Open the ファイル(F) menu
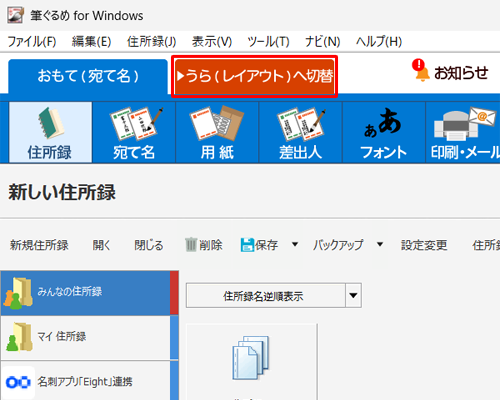 tap(32, 42)
